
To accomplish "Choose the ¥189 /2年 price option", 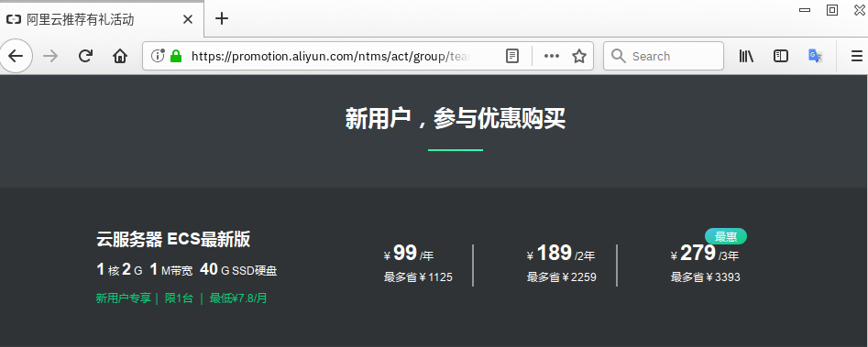I will pyautogui.click(x=561, y=254).
